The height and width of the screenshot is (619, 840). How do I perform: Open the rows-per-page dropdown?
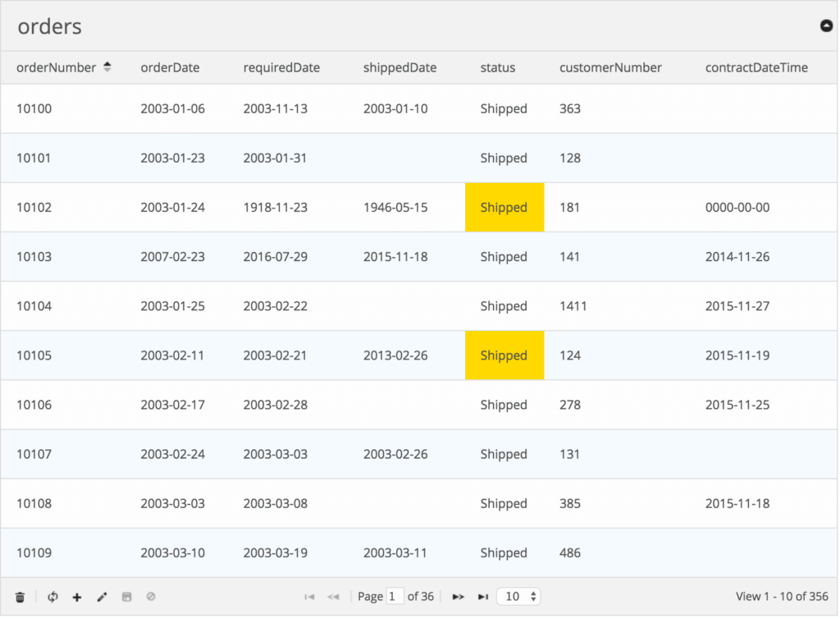point(518,597)
